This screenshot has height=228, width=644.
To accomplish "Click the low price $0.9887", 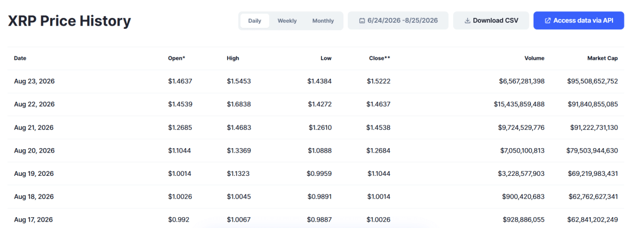I will coord(320,220).
